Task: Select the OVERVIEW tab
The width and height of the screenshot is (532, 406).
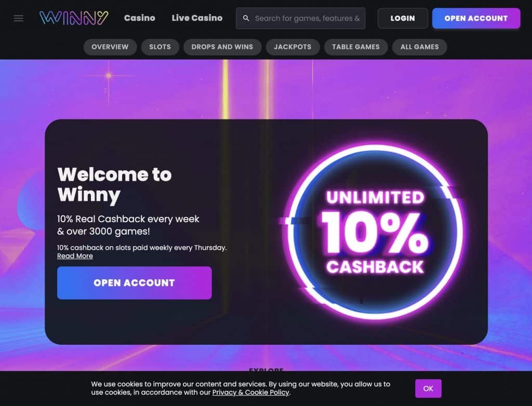Action: tap(110, 47)
